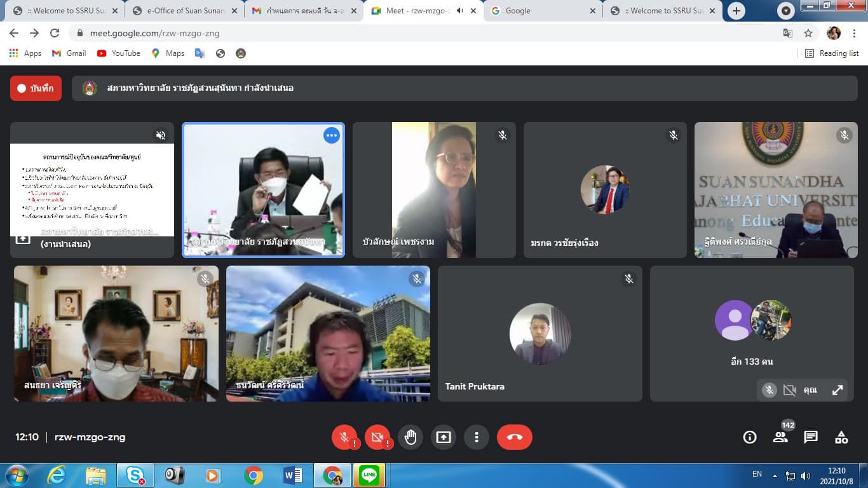Viewport: 868px width, 488px height.
Task: Open options menu on active speaker tile
Action: click(x=331, y=135)
